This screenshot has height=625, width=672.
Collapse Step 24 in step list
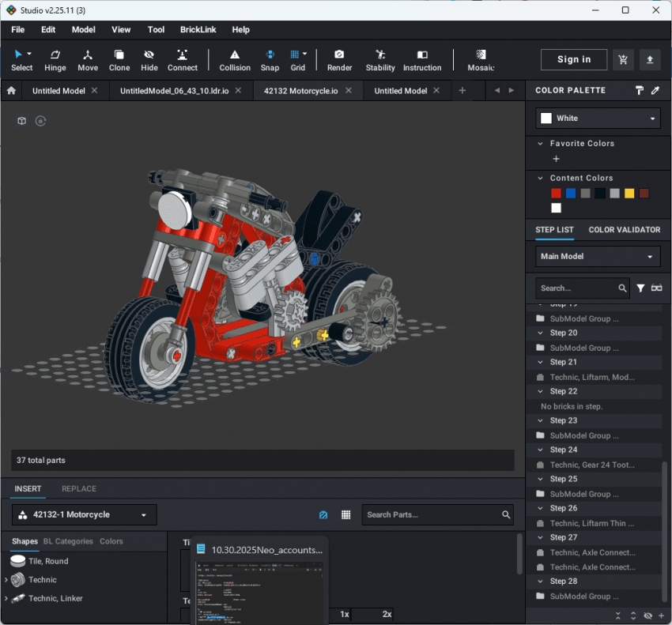point(542,450)
